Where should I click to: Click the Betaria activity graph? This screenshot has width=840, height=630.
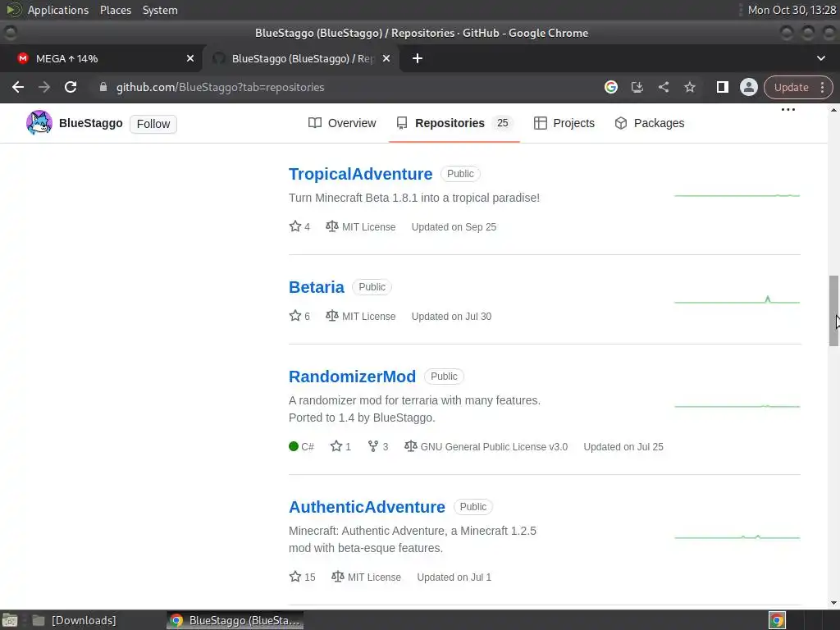coord(737,300)
